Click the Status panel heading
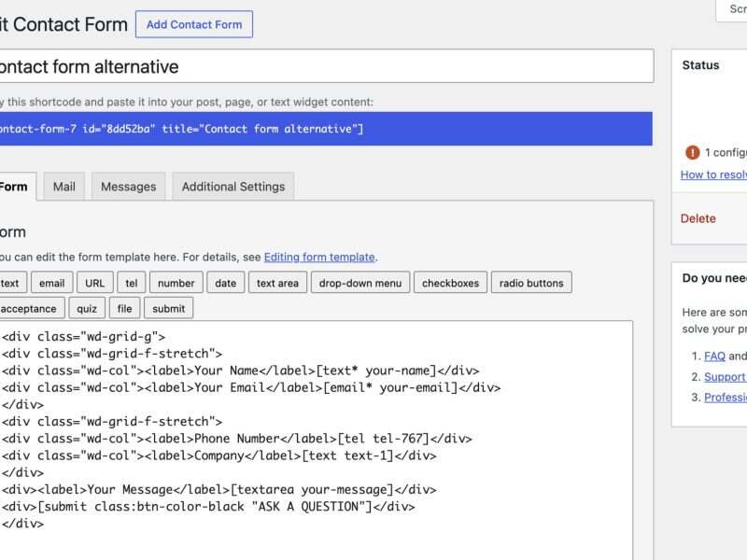747x560 pixels. point(700,65)
